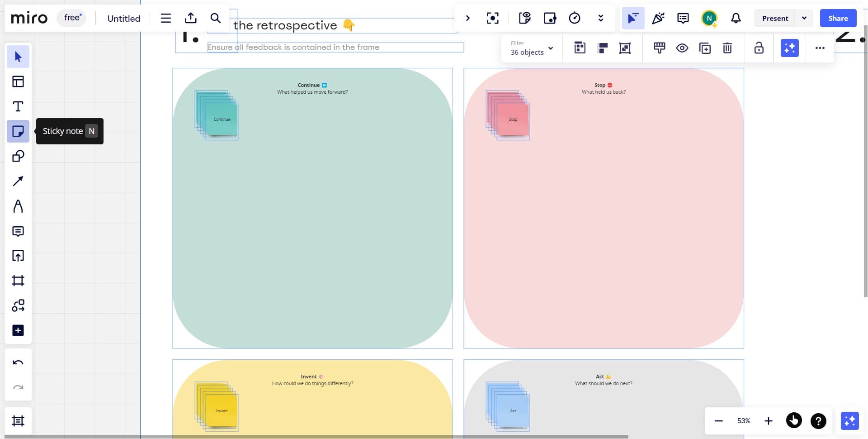The image size is (868, 439).
Task: Select the Pen drawing tool
Action: coord(18,206)
